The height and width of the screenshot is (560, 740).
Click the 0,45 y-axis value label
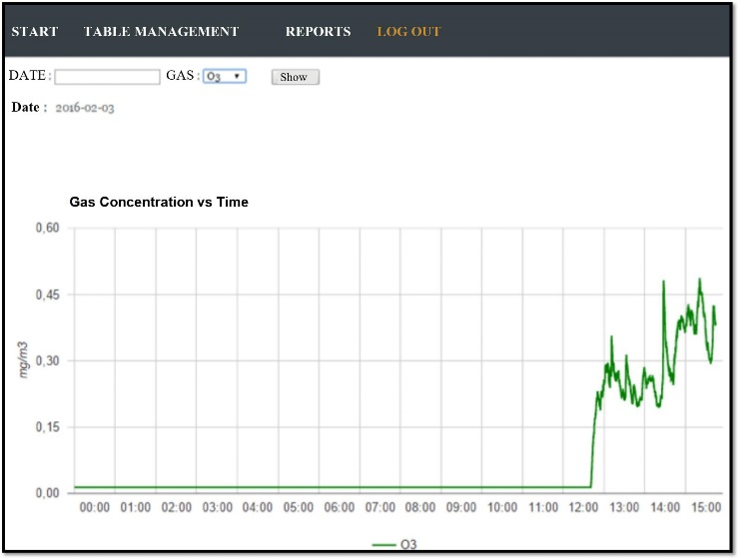pos(48,294)
